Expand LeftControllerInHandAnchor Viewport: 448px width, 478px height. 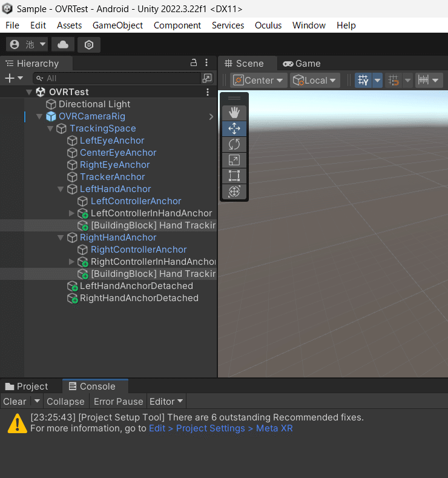[x=71, y=213]
